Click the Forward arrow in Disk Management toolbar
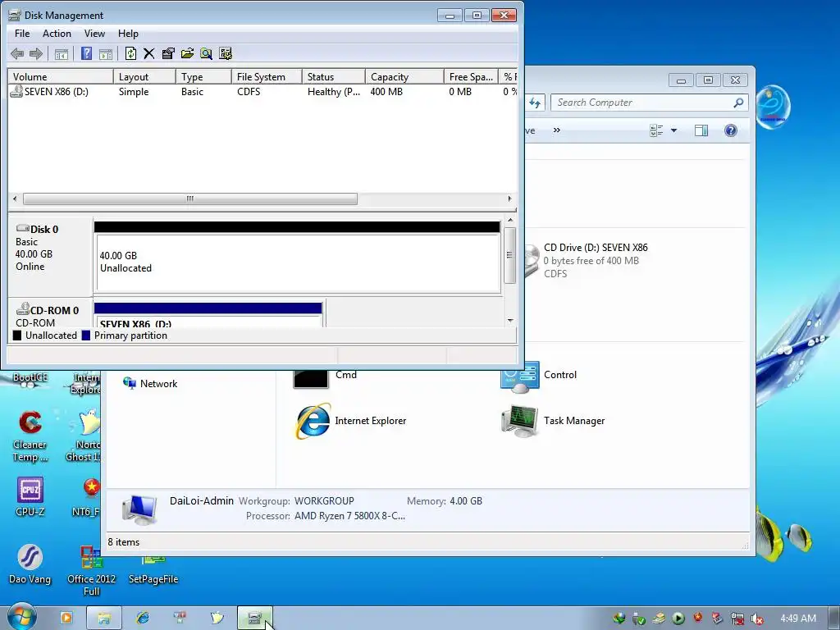 36,53
